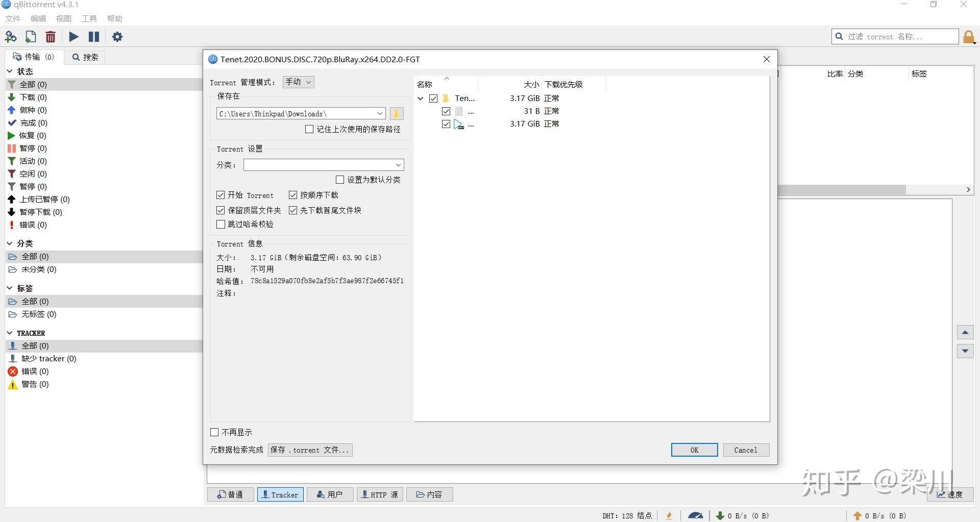The height and width of the screenshot is (522, 980).
Task: Uncheck 开始 Torrent checkbox
Action: click(x=220, y=195)
